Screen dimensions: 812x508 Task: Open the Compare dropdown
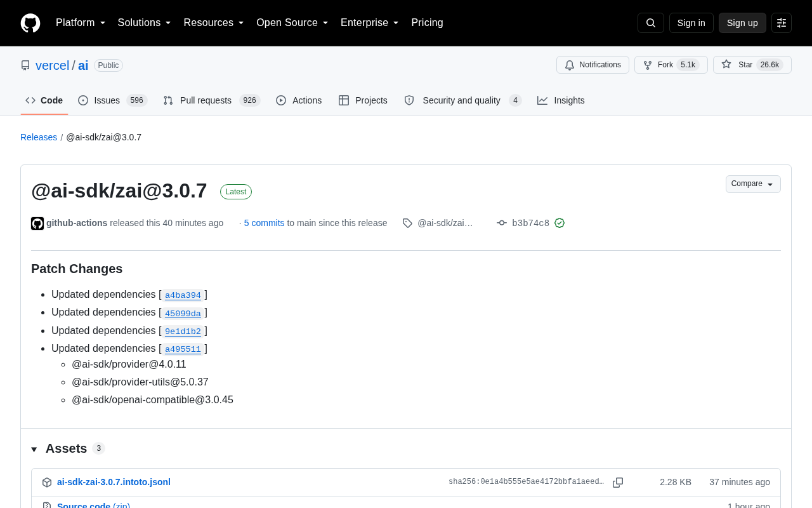pyautogui.click(x=753, y=184)
